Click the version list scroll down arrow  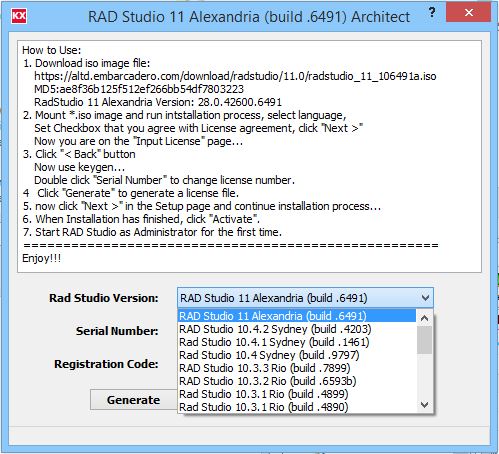point(424,405)
